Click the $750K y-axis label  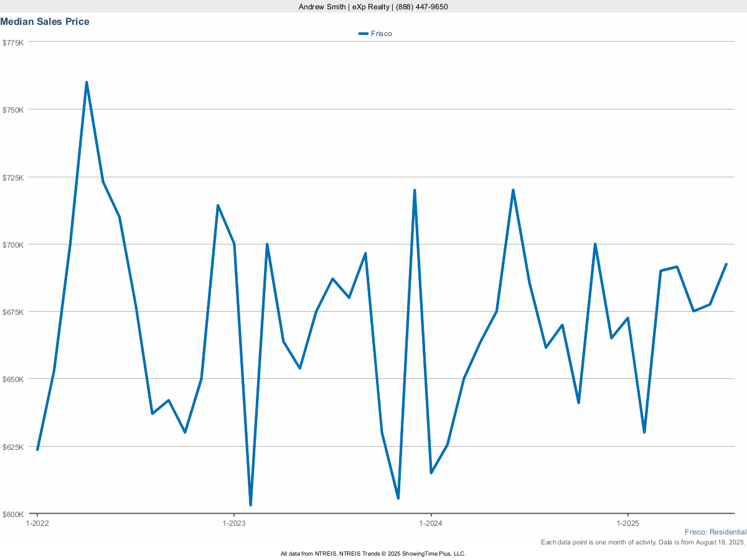click(13, 110)
